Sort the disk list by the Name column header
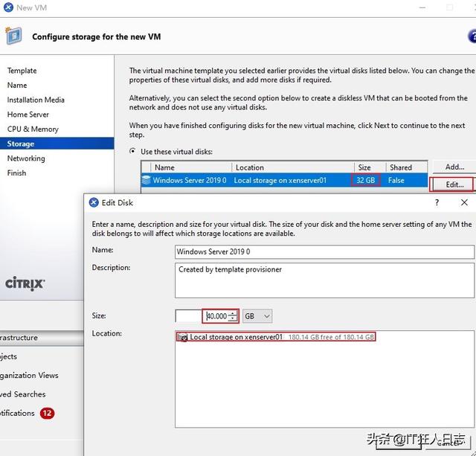 191,167
